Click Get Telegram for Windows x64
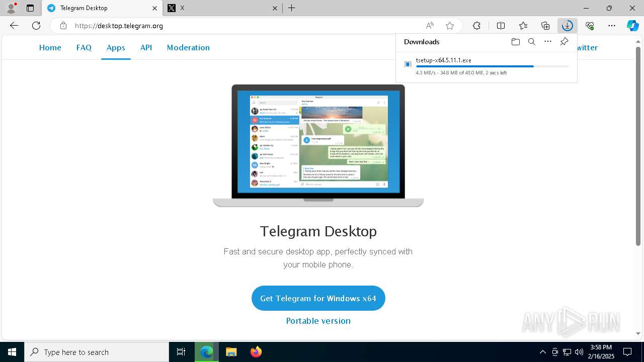The width and height of the screenshot is (644, 362). pos(318,298)
